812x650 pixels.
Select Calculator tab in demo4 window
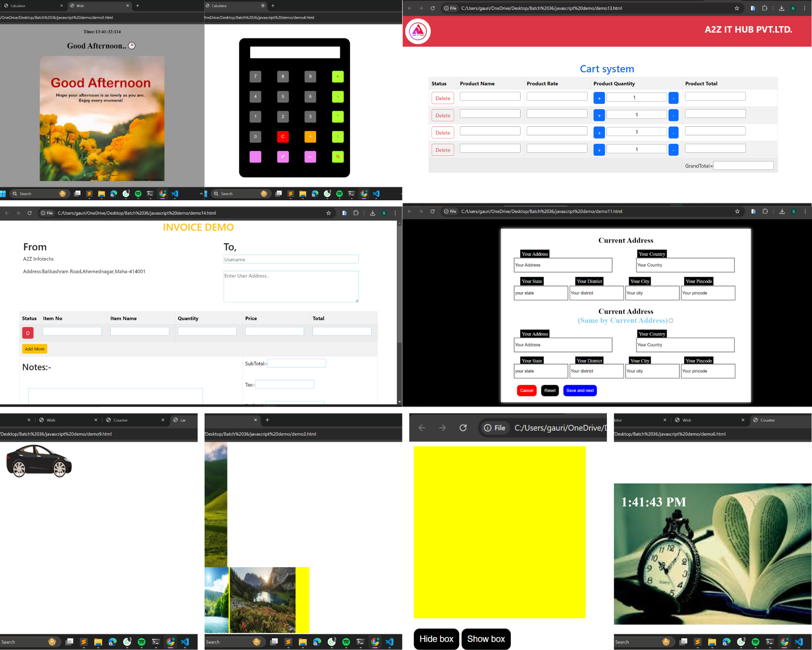[x=235, y=6]
